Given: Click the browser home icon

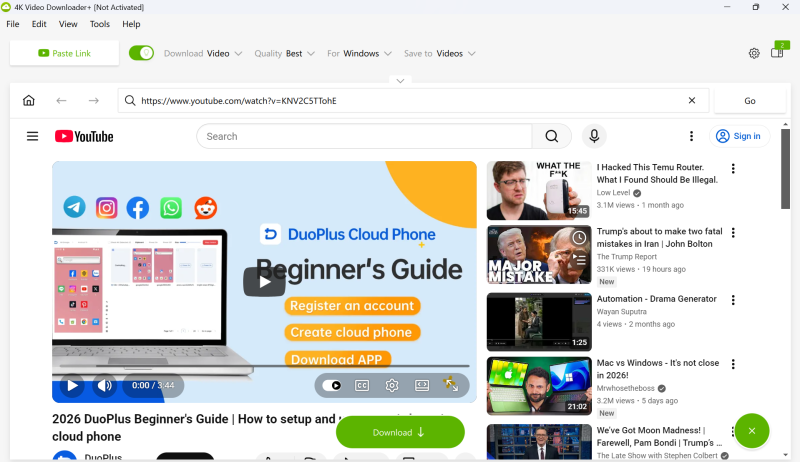Looking at the screenshot, I should [x=29, y=101].
